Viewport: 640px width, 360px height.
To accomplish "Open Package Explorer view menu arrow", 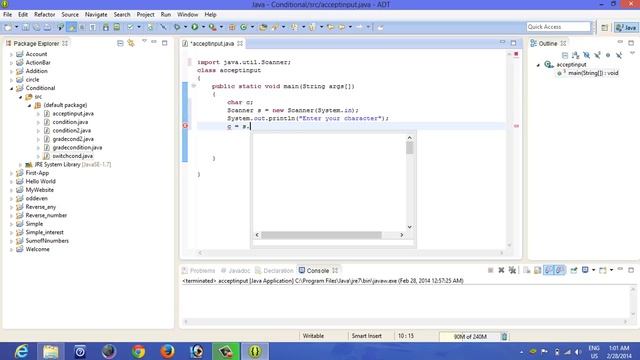I will coord(144,42).
